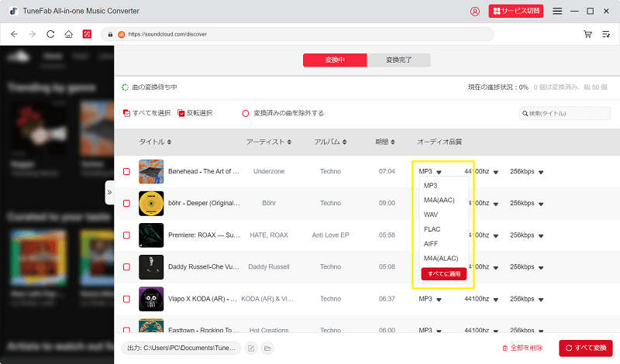Open output folder icon

[x=267, y=349]
